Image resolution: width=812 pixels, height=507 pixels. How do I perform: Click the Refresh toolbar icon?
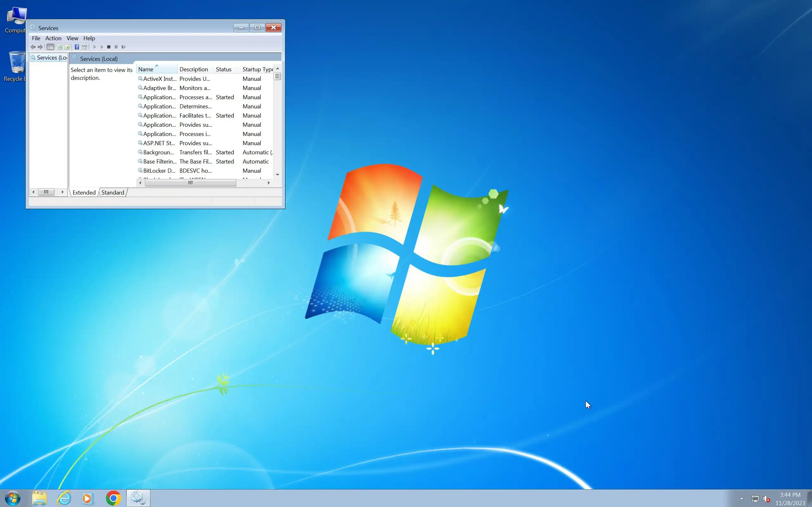[x=60, y=47]
